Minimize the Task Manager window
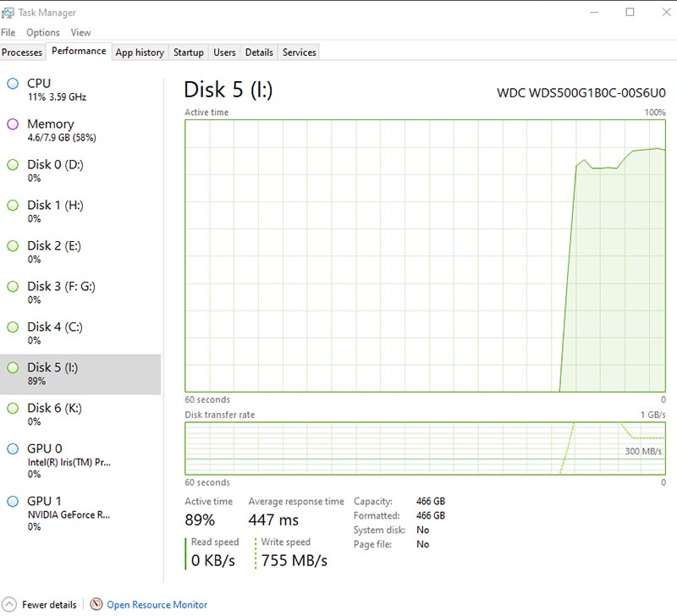Viewport: 677px width, 616px height. pyautogui.click(x=594, y=12)
